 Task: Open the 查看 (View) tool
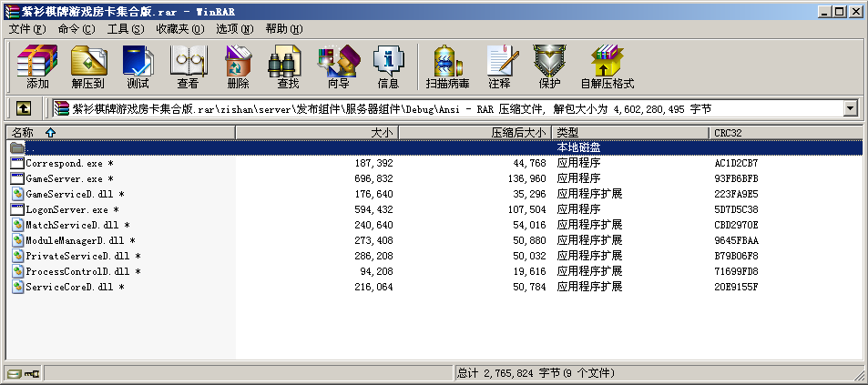188,66
